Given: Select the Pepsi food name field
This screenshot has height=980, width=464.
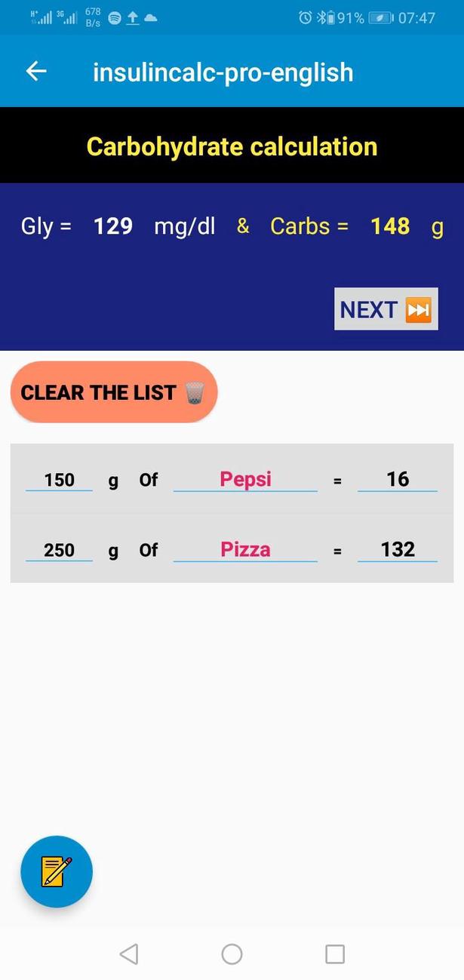Looking at the screenshot, I should point(245,479).
